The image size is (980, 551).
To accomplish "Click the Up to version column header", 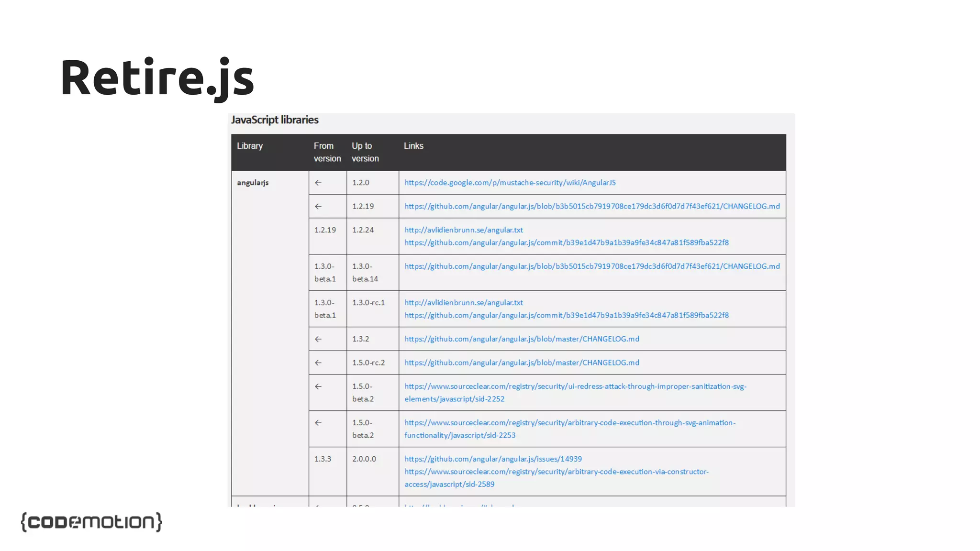I will point(365,152).
